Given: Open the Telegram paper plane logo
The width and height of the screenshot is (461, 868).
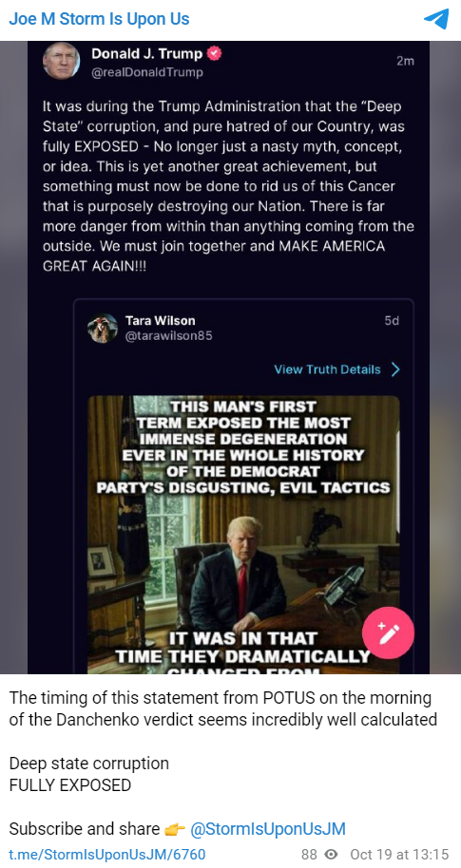Looking at the screenshot, I should coord(436,19).
